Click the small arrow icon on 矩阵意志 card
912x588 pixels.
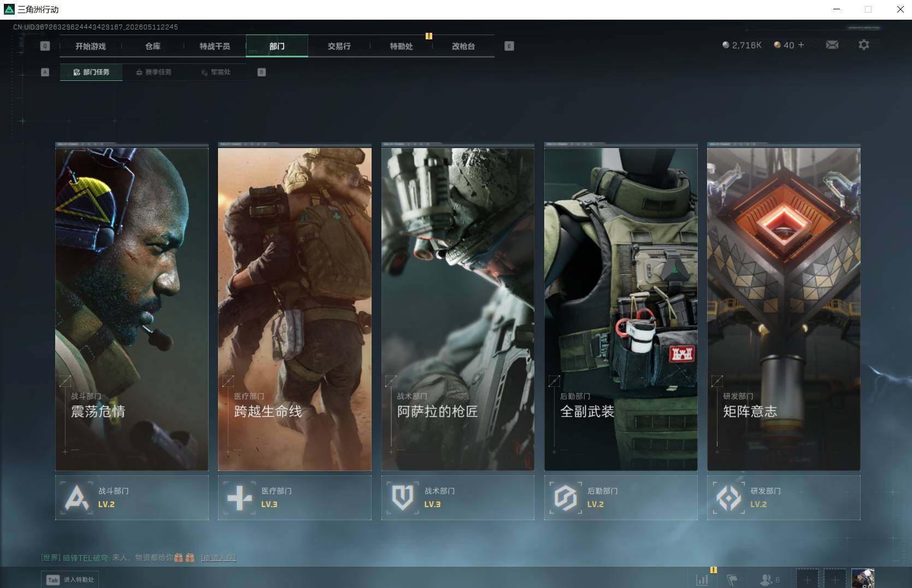point(717,381)
